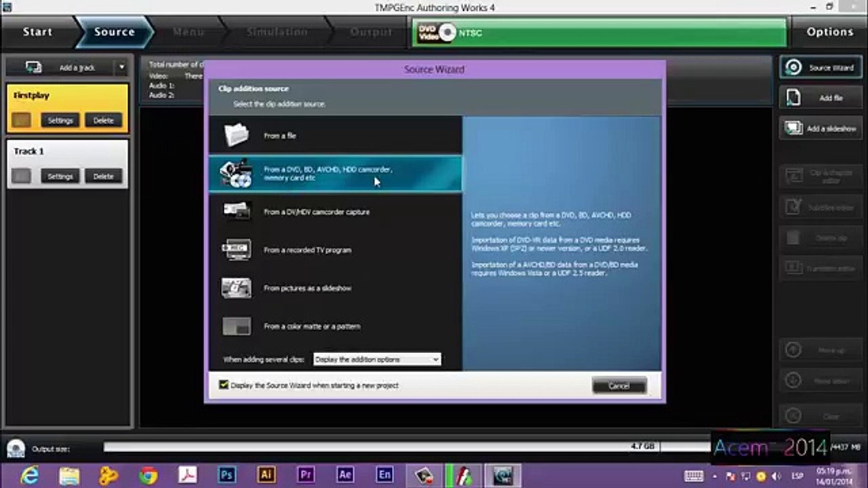The image size is (868, 488).
Task: Switch to the Output tab
Action: pyautogui.click(x=371, y=32)
